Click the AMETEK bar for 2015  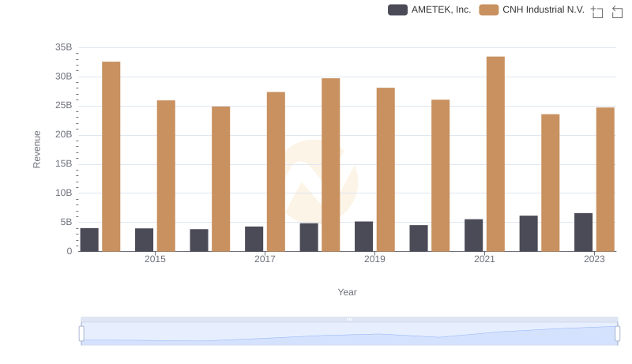click(x=144, y=240)
